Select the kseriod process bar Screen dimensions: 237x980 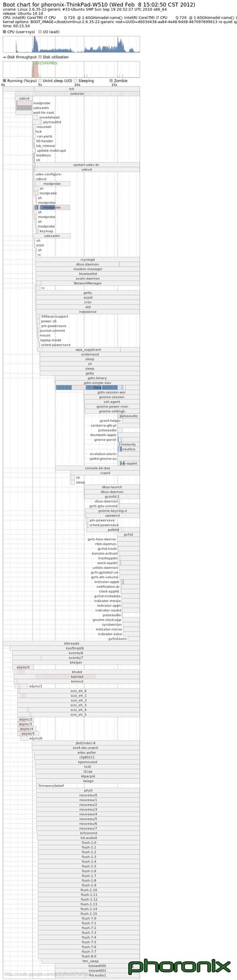tap(77, 677)
